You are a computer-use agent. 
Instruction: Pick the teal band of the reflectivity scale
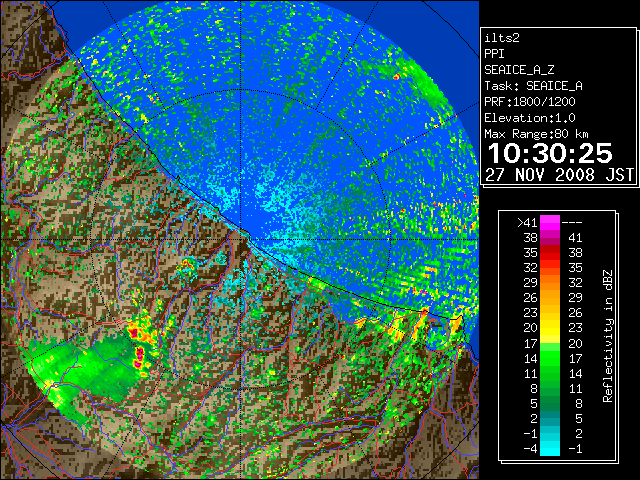[550, 419]
